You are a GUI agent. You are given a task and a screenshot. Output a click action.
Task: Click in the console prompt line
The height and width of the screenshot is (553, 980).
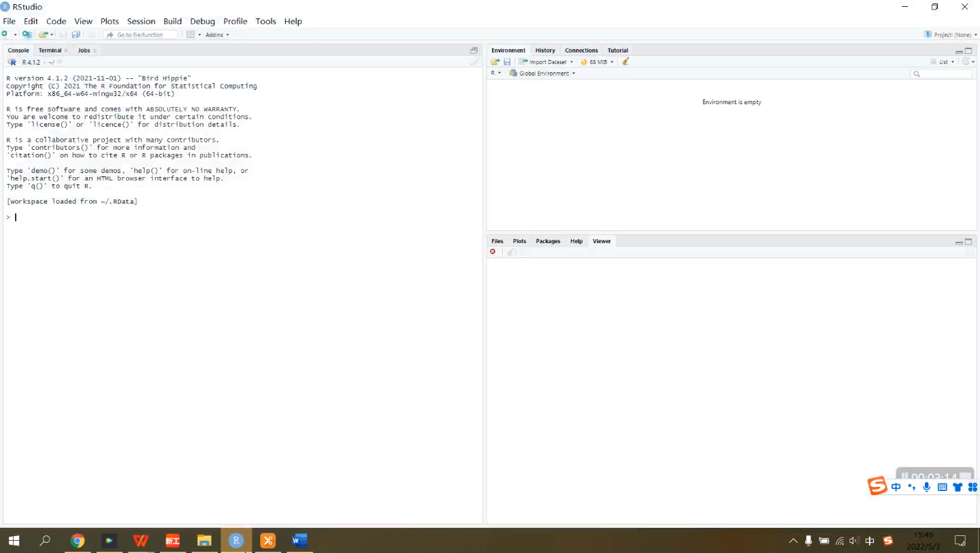242,217
